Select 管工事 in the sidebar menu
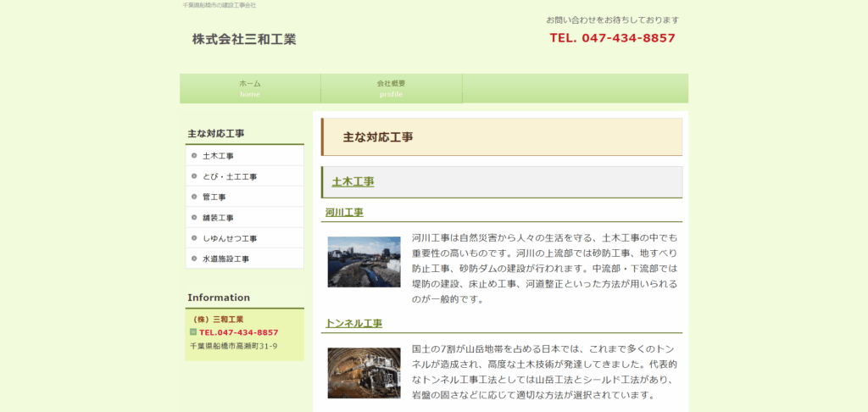868x412 pixels. pyautogui.click(x=214, y=197)
